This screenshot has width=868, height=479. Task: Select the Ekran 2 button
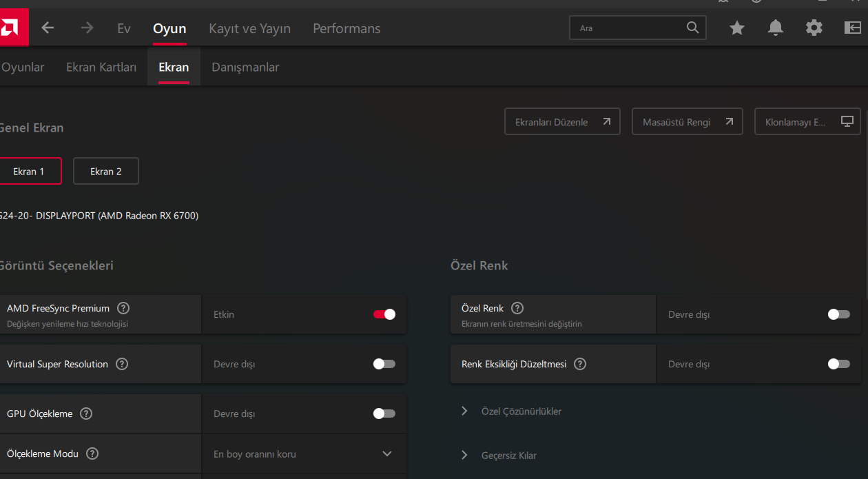[106, 172]
